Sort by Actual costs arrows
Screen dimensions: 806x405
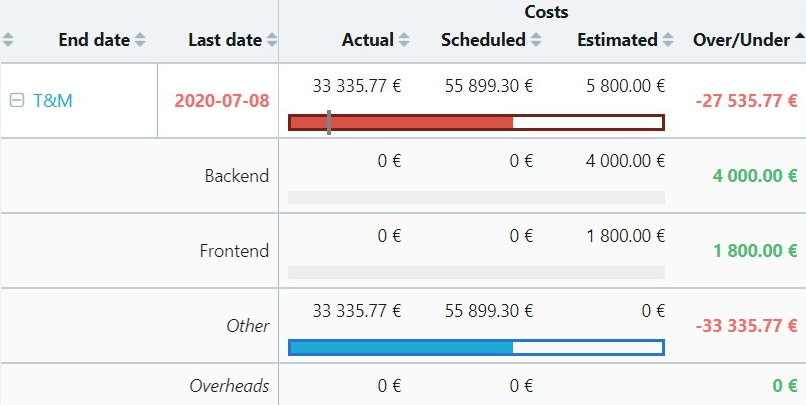click(404, 40)
